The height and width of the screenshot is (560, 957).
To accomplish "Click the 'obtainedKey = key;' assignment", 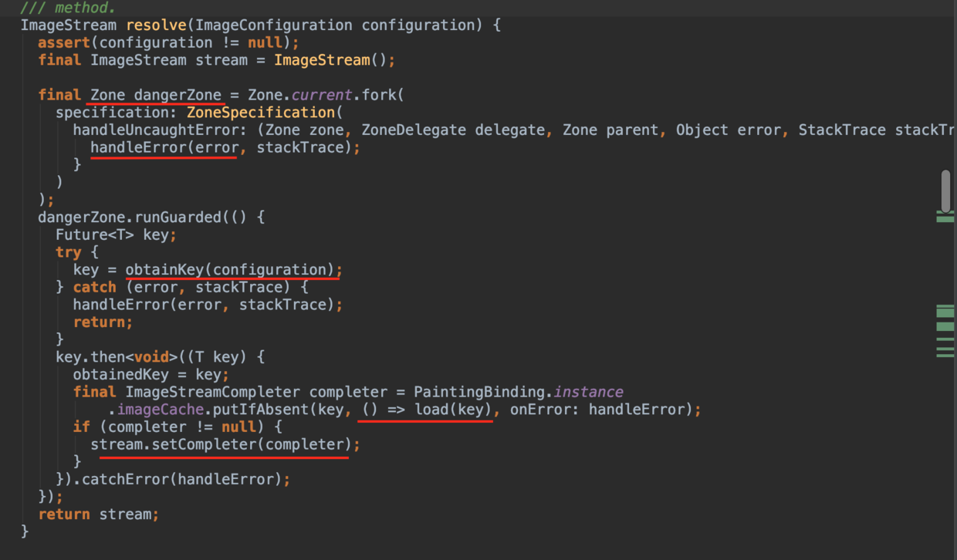I will pos(151,374).
